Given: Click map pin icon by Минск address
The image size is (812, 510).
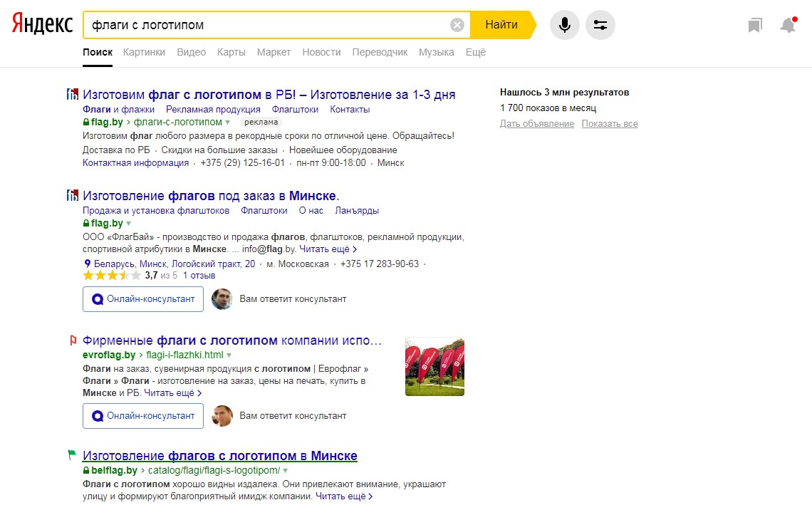Looking at the screenshot, I should (88, 264).
